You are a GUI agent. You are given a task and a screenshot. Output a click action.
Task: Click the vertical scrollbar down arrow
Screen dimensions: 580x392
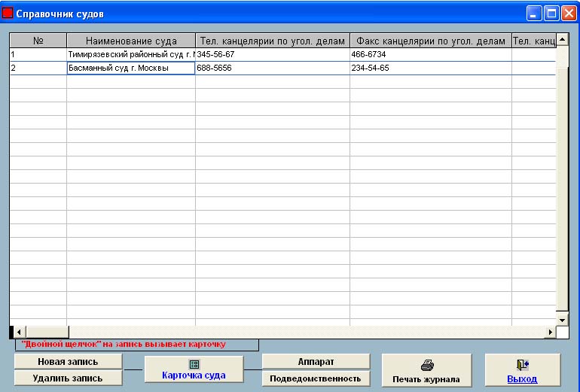pos(562,321)
